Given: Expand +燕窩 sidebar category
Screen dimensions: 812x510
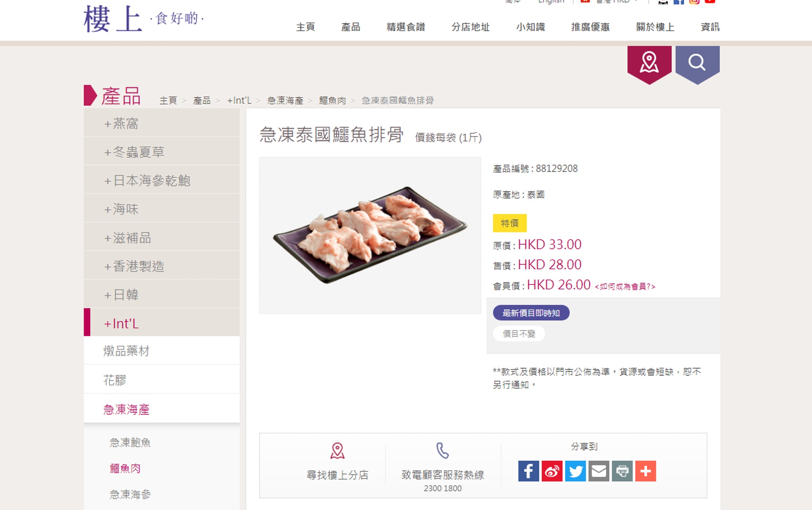Looking at the screenshot, I should pyautogui.click(x=162, y=123).
